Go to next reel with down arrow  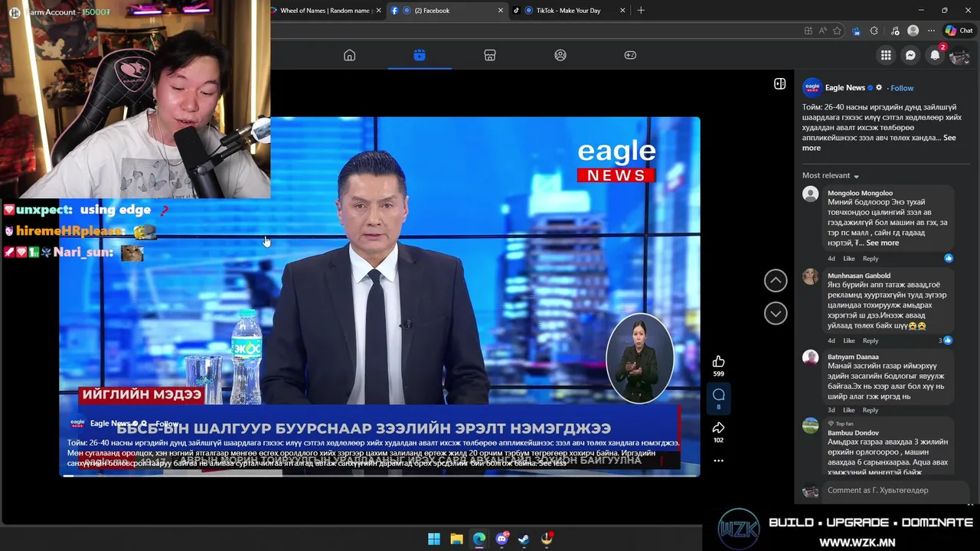pyautogui.click(x=776, y=313)
